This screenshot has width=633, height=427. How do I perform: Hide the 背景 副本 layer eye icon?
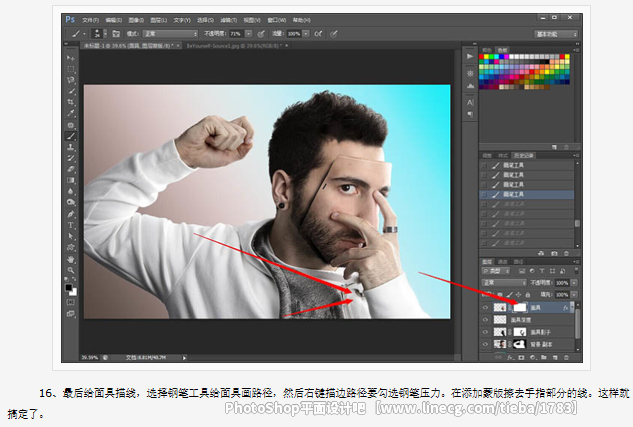tap(485, 344)
